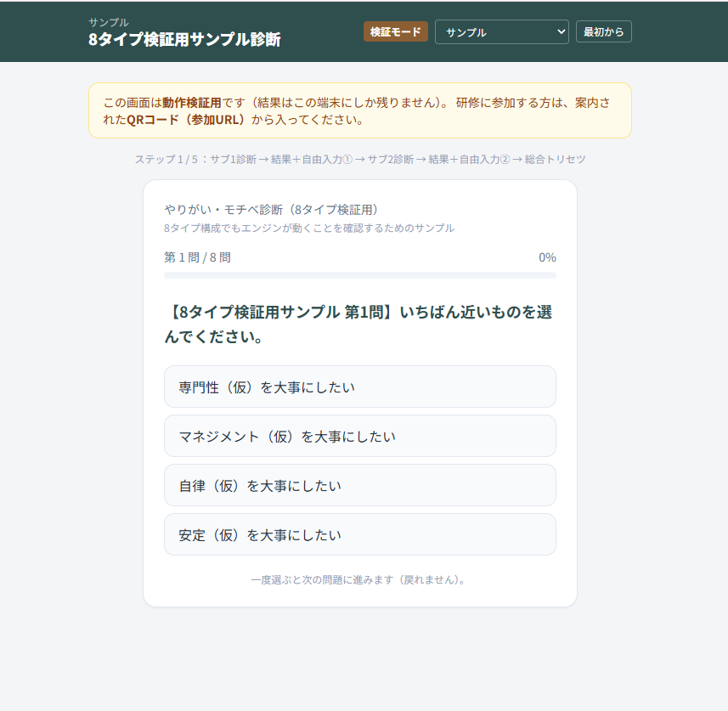Choose the 専門性（仮）を大事にしたい answer
Screen dimensions: 728x711
point(360,387)
